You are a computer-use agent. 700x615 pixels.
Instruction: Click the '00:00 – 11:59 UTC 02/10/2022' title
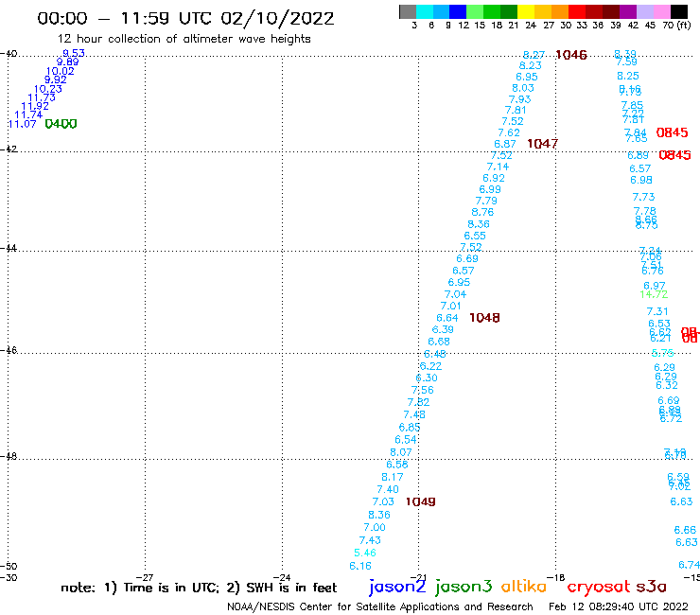point(185,18)
